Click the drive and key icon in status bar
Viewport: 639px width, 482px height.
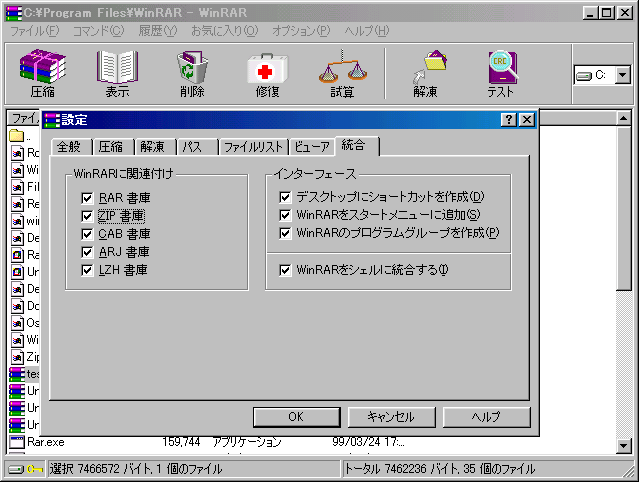(26, 469)
